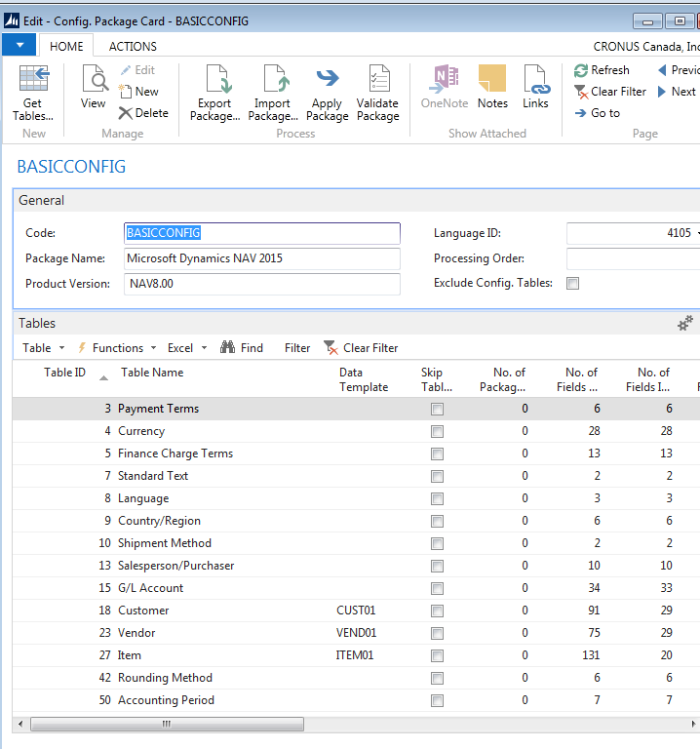Create a New package record

(x=139, y=92)
